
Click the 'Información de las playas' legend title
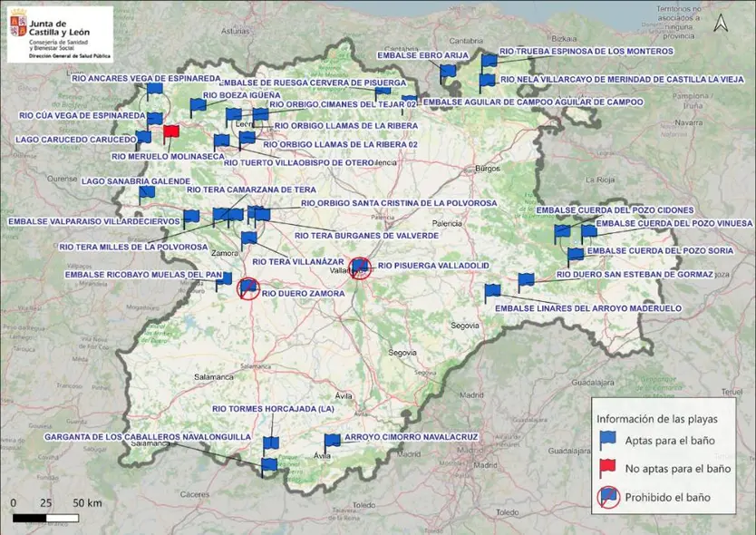657,419
